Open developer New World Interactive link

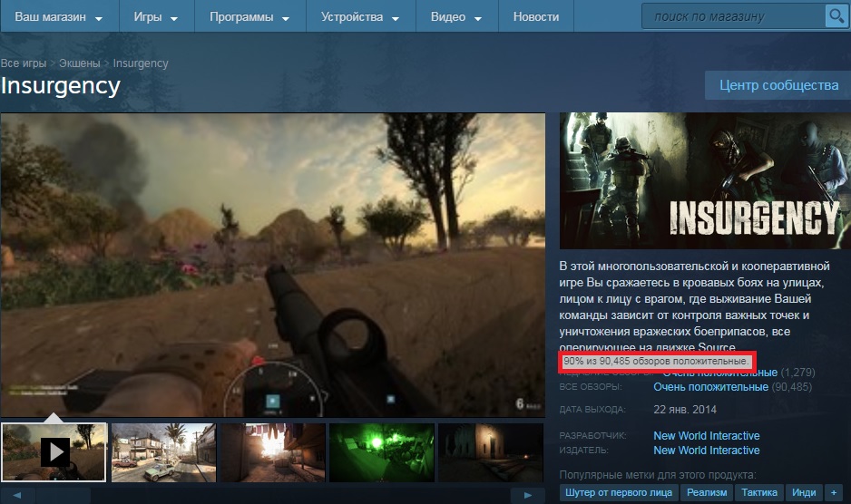[x=706, y=436]
